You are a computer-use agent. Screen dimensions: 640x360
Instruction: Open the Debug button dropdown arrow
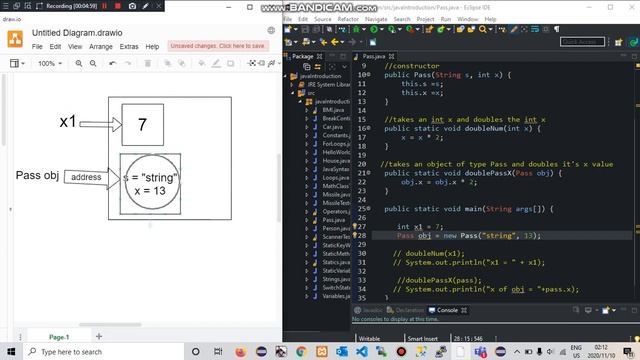363,29
